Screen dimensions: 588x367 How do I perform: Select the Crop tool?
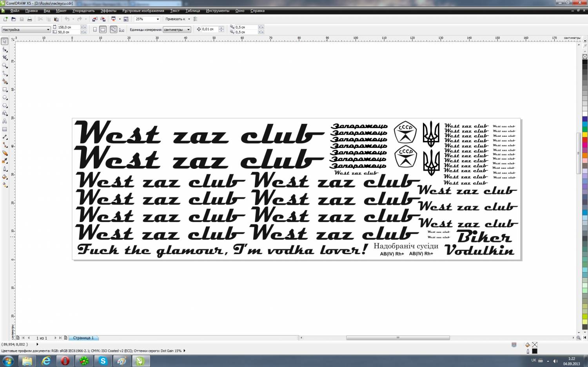pyautogui.click(x=5, y=57)
